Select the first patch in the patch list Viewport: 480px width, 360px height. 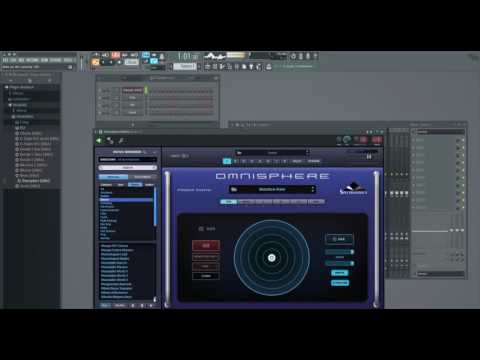tap(114, 246)
